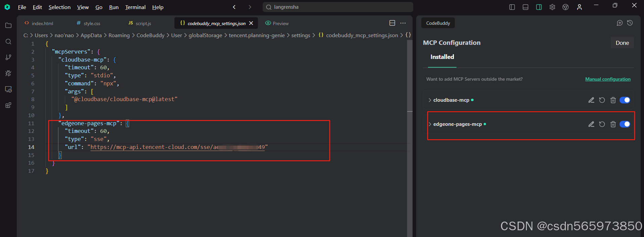This screenshot has height=237, width=644.
Task: Close the codebuddy_mcp_settings.json tab
Action: [x=251, y=23]
